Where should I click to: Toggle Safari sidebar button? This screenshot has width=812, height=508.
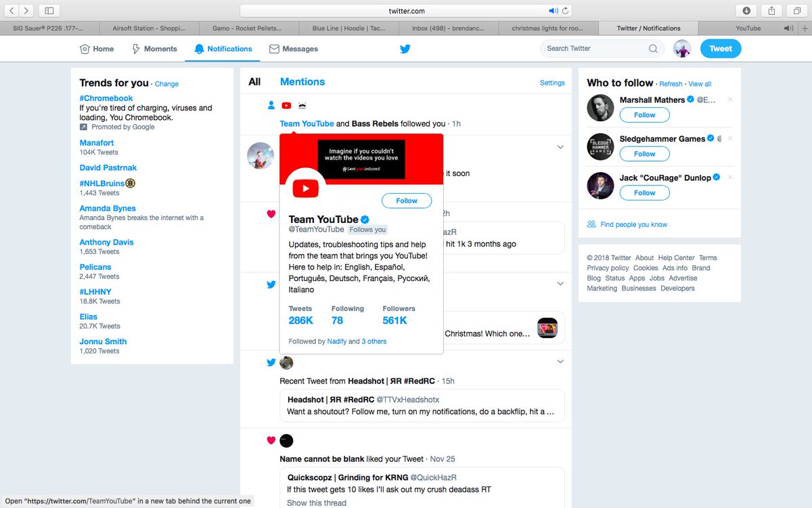(x=49, y=11)
